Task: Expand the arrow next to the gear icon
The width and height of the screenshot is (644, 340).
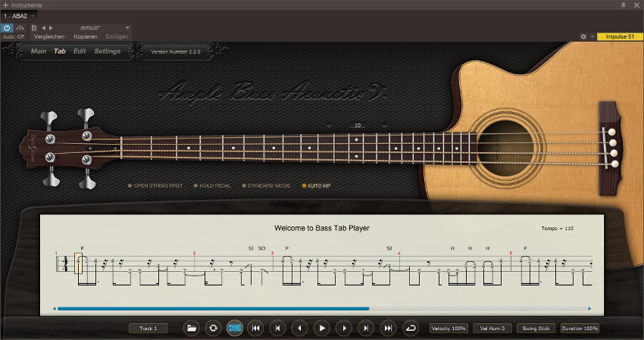Action: [x=592, y=36]
